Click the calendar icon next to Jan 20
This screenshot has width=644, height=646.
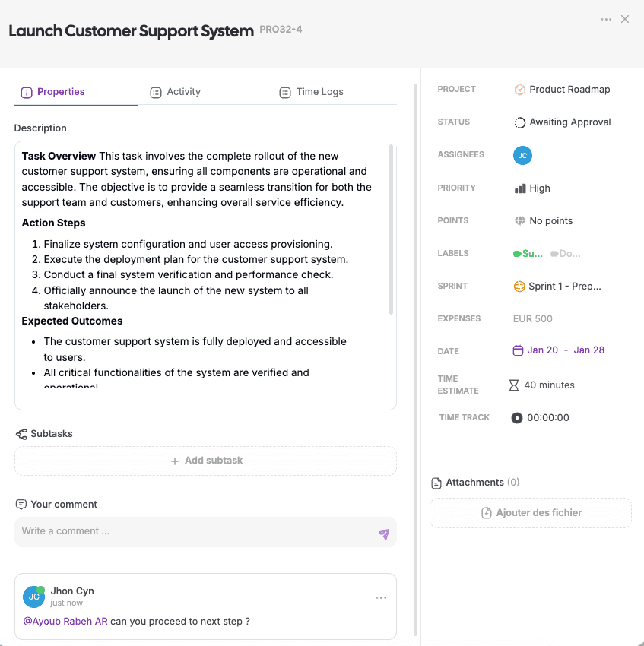pos(518,350)
